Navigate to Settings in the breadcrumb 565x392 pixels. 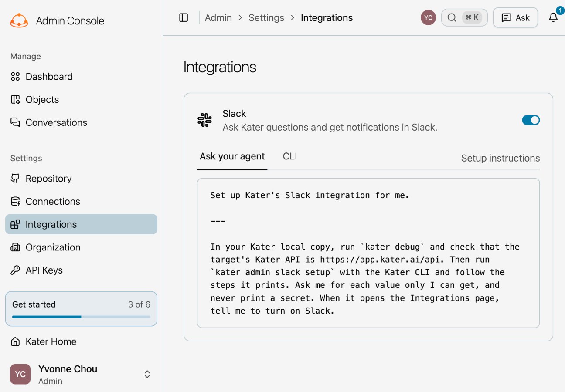[266, 18]
